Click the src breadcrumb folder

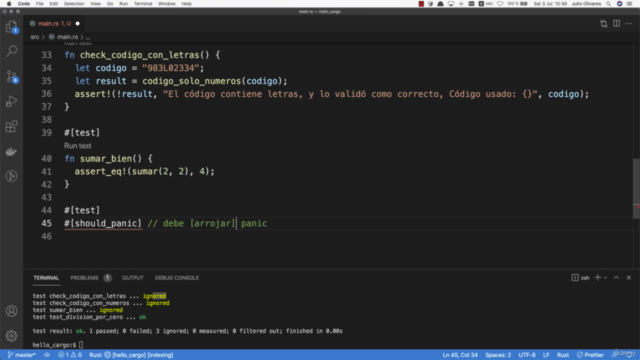tap(35, 37)
